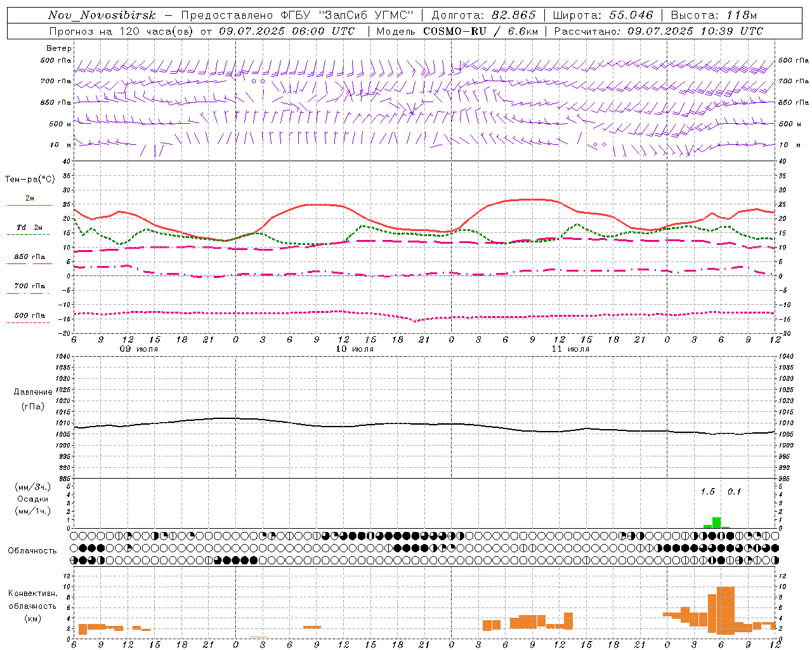Click the 'Рассчитано: 09.07.2025 10:39 UTC' timestamp
Image resolution: width=812 pixels, height=650 pixels.
658,31
